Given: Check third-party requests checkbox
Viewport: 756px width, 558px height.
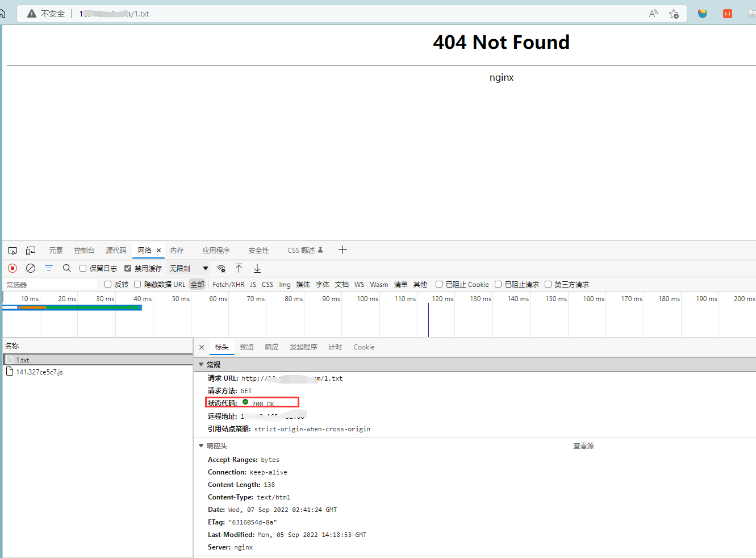Looking at the screenshot, I should pos(548,284).
